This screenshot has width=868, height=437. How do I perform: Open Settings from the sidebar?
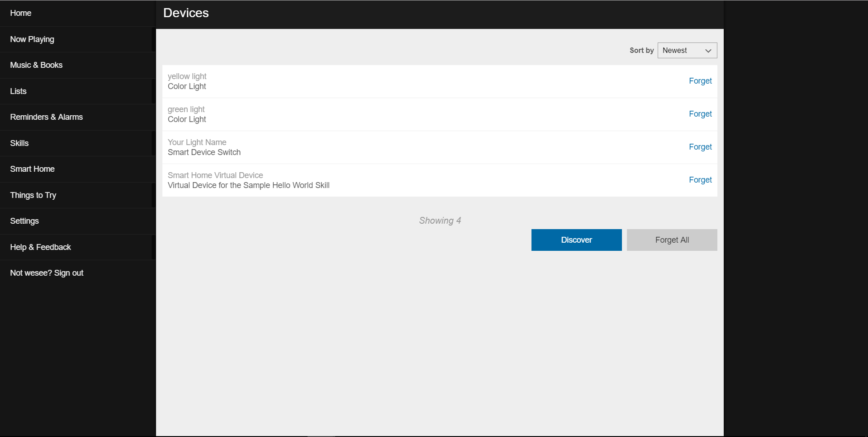[x=24, y=221]
